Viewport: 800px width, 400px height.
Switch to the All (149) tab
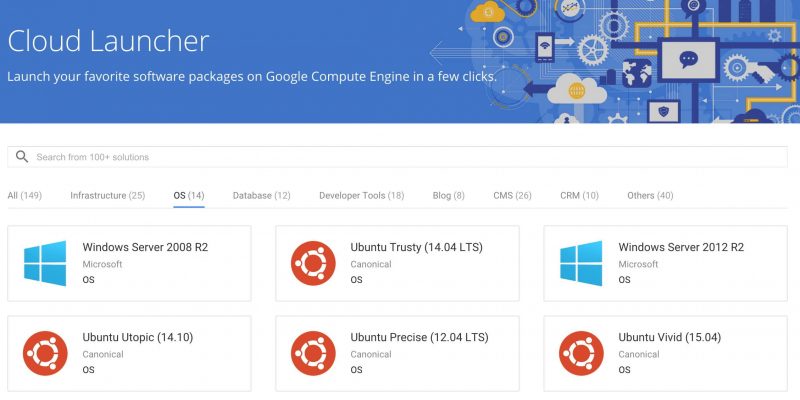coord(24,195)
